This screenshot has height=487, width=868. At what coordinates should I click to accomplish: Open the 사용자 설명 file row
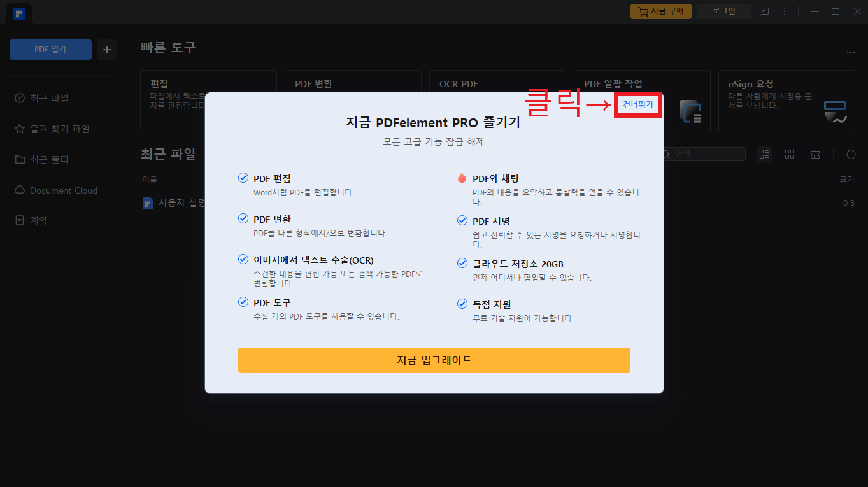pos(497,203)
